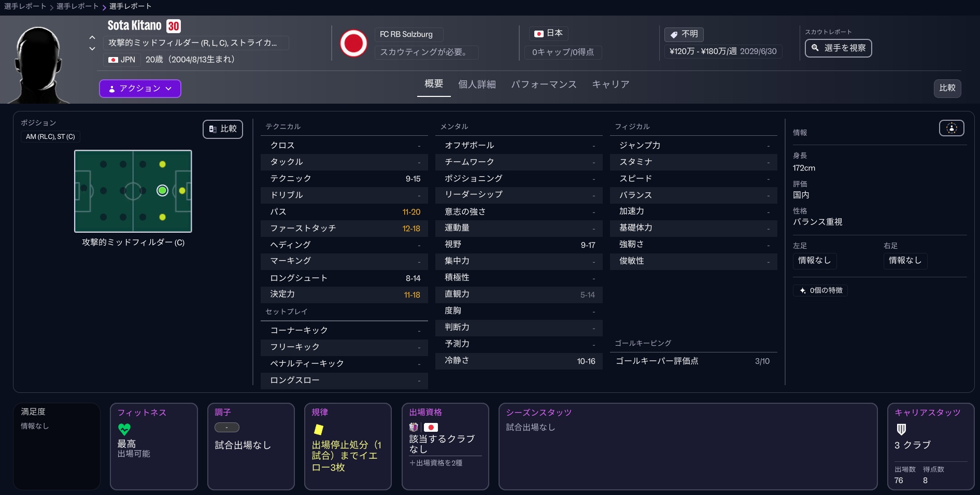
Task: Select the highlighted AM (C) position dot
Action: click(162, 191)
